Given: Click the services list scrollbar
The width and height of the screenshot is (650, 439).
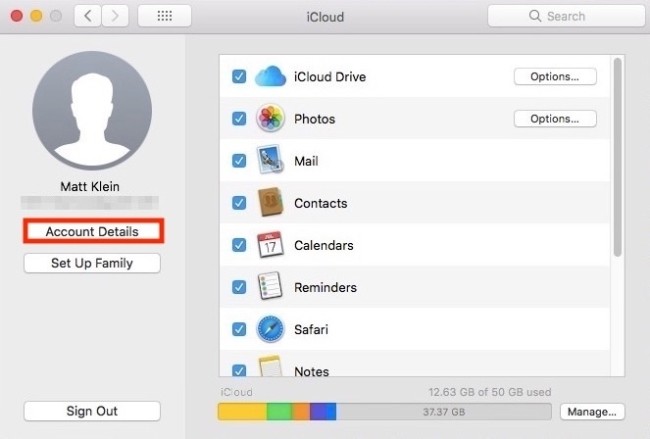Looking at the screenshot, I should point(618,157).
